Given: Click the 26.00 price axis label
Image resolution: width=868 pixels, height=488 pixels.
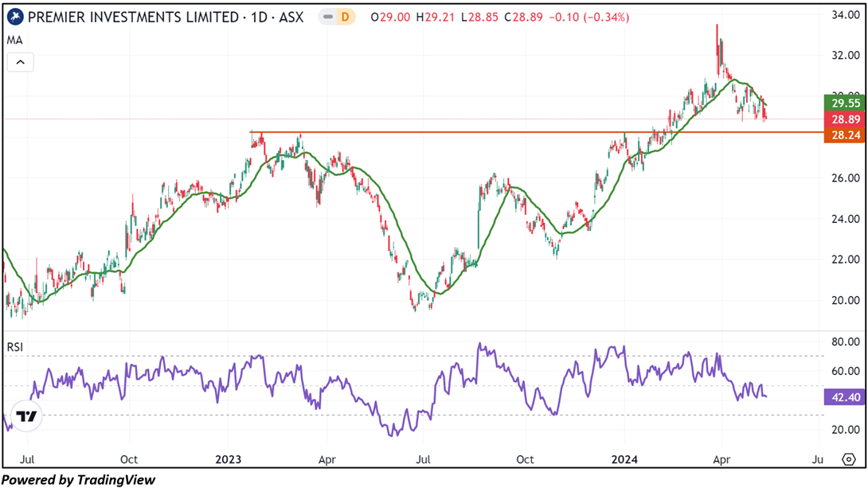Looking at the screenshot, I should point(846,178).
